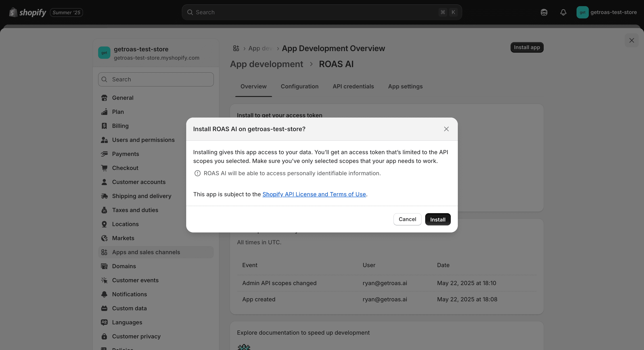Click the Payments icon in sidebar
This screenshot has height=350, width=644.
click(x=104, y=154)
